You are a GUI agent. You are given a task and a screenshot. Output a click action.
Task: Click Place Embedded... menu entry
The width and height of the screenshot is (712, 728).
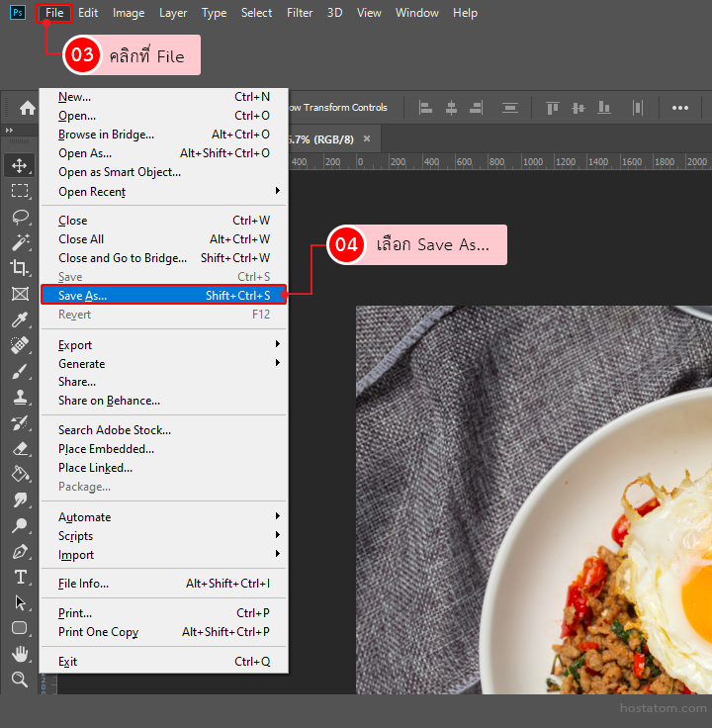click(x=106, y=449)
